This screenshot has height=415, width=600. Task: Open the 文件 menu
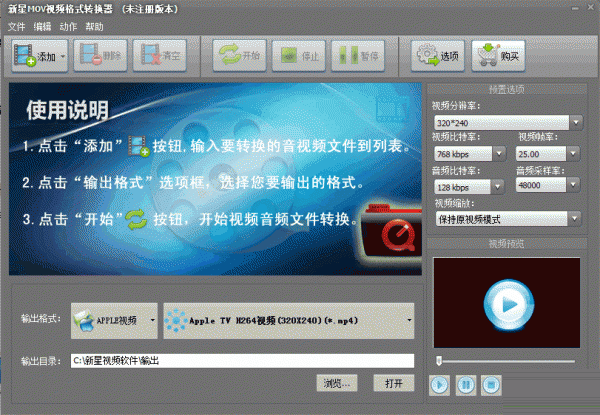pyautogui.click(x=16, y=26)
